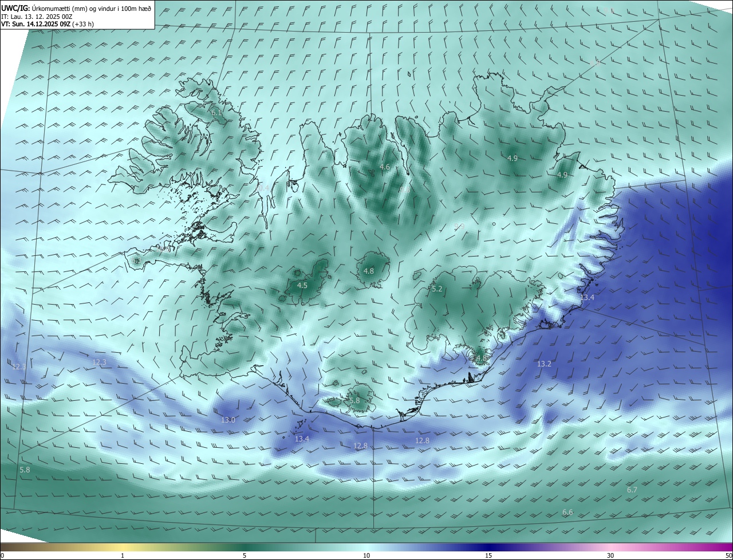Image resolution: width=733 pixels, height=560 pixels.
Task: Click the 5.8 value on the southern glacier
Action: click(354, 401)
